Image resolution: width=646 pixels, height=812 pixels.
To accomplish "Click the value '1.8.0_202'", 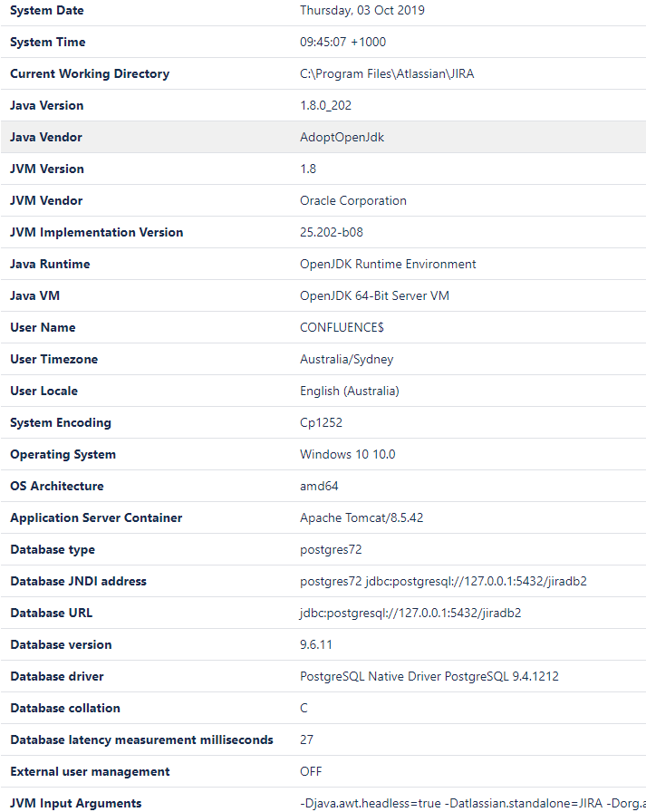I will (325, 105).
